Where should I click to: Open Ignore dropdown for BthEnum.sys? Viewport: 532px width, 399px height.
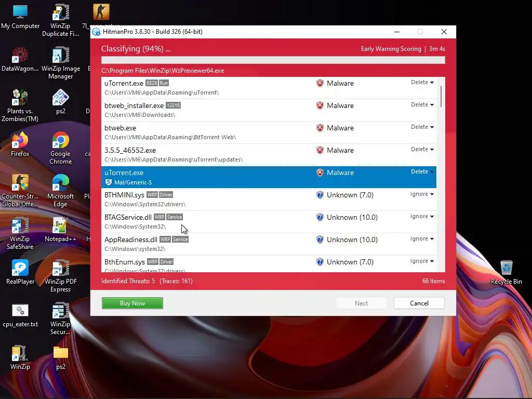click(x=422, y=261)
